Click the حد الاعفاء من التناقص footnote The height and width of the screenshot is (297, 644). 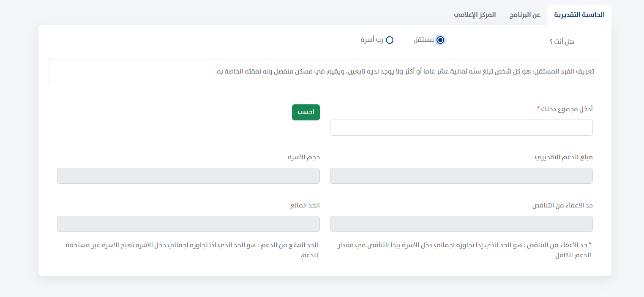point(465,250)
